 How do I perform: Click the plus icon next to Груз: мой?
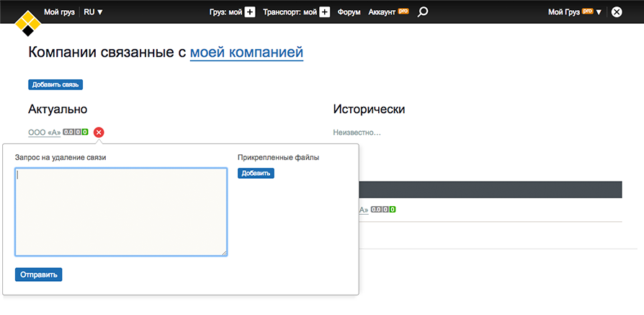[249, 12]
